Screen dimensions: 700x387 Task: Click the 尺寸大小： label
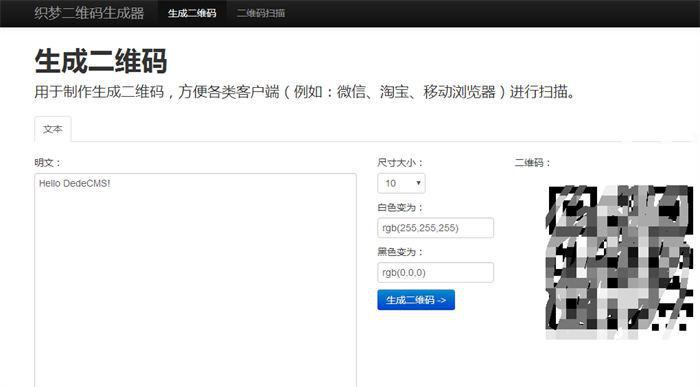click(x=400, y=162)
